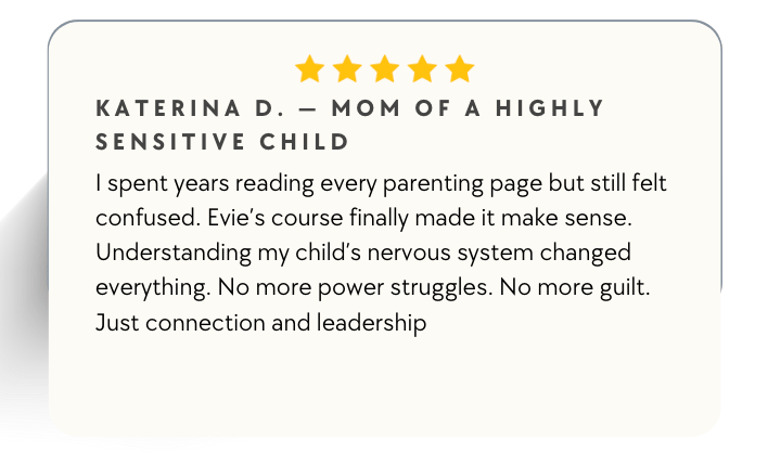
Task: Click the fifth, last star
Action: [x=458, y=69]
